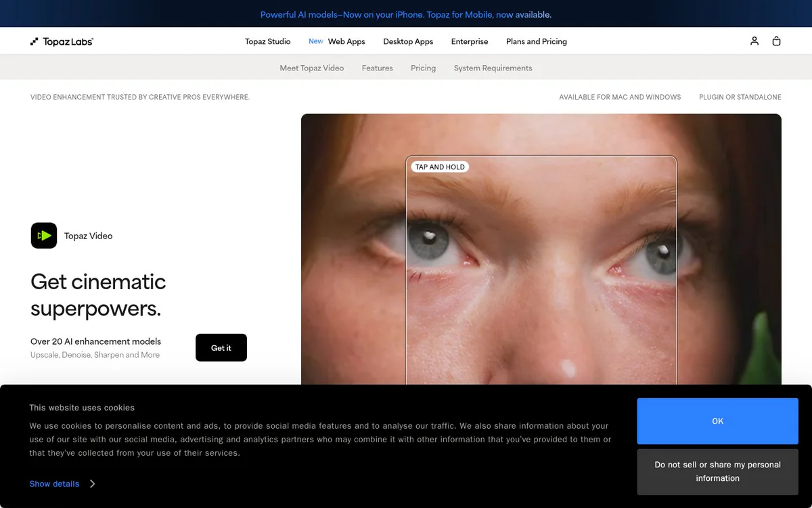Click the AVAILABLE FOR MAC AND WINDOWS text

(620, 97)
